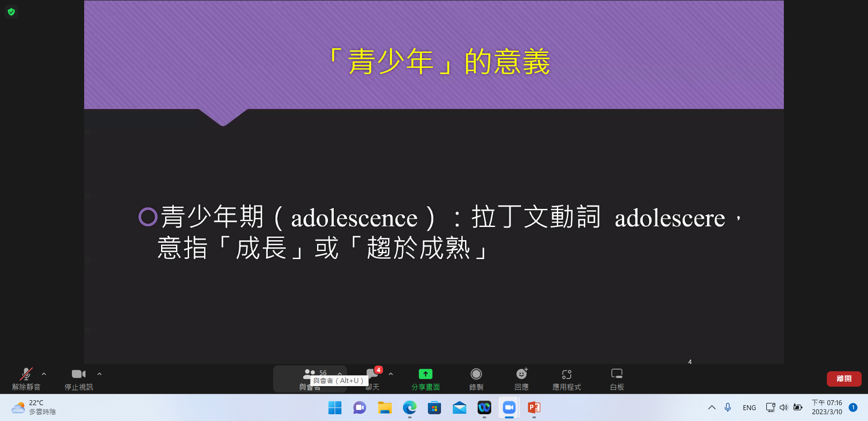Open Microsoft Edge from the taskbar

(x=409, y=407)
